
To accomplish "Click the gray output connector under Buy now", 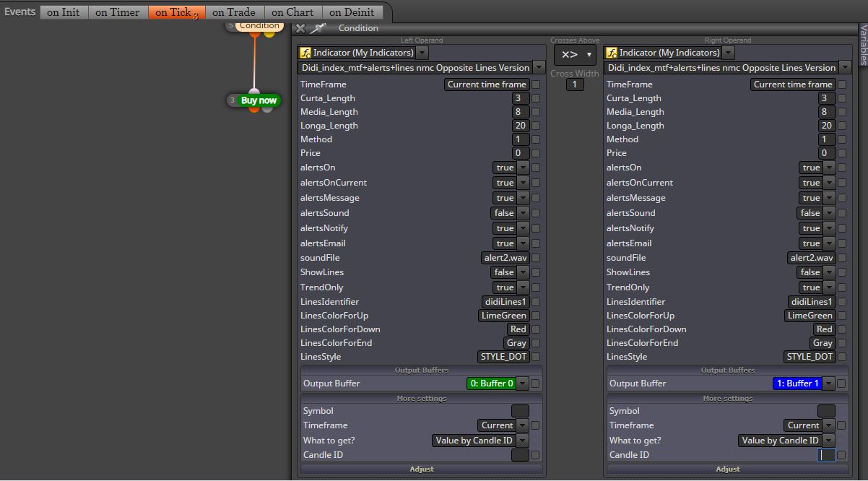I will [x=267, y=108].
